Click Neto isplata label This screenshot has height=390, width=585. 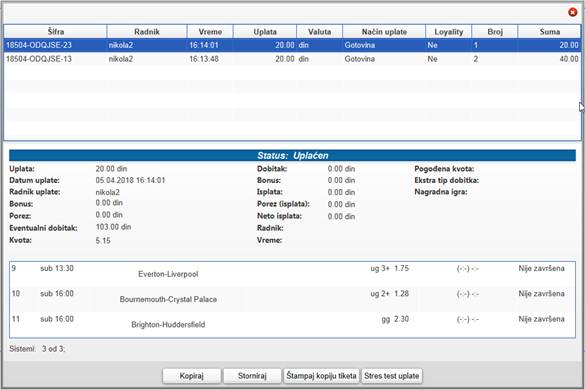click(x=279, y=216)
